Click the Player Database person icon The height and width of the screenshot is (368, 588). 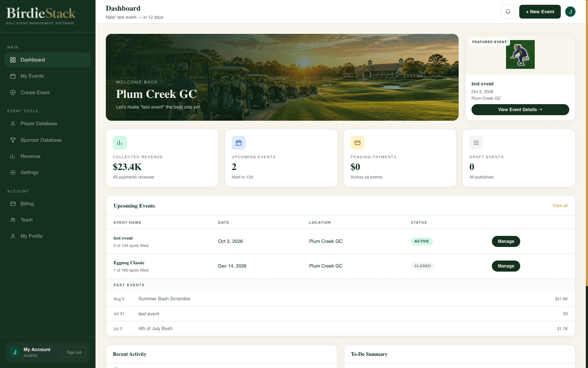point(13,124)
